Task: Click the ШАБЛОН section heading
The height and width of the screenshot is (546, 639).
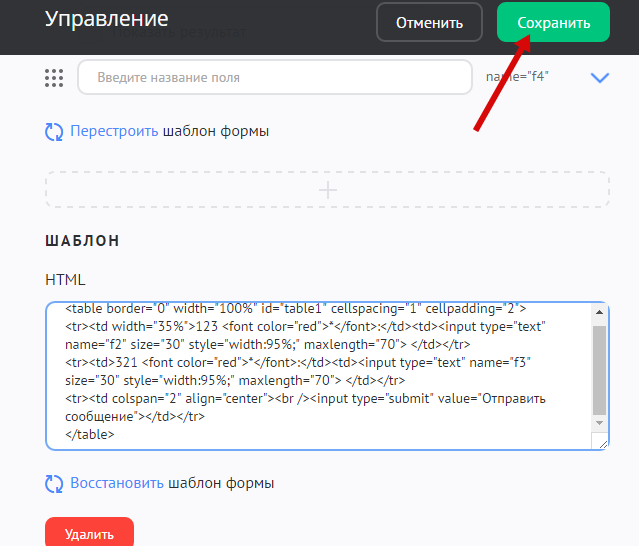Action: [x=83, y=241]
